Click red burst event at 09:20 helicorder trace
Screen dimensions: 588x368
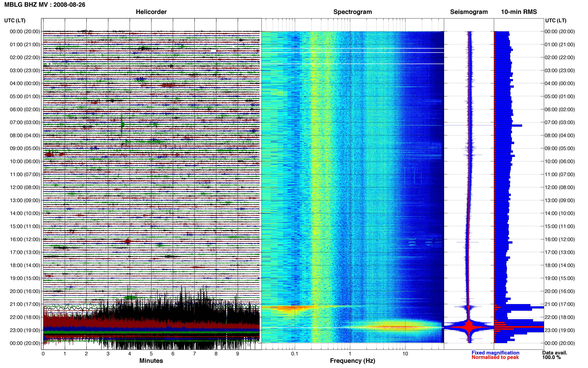point(49,154)
